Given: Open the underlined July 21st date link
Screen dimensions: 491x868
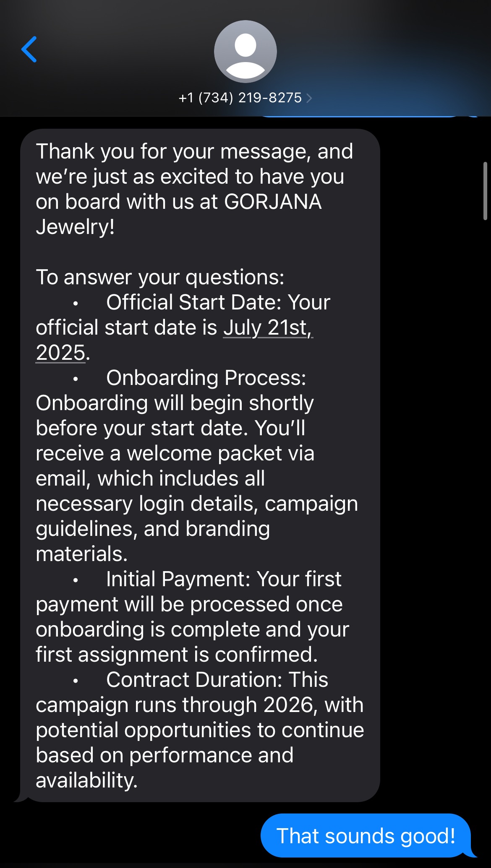Looking at the screenshot, I should click(x=268, y=327).
